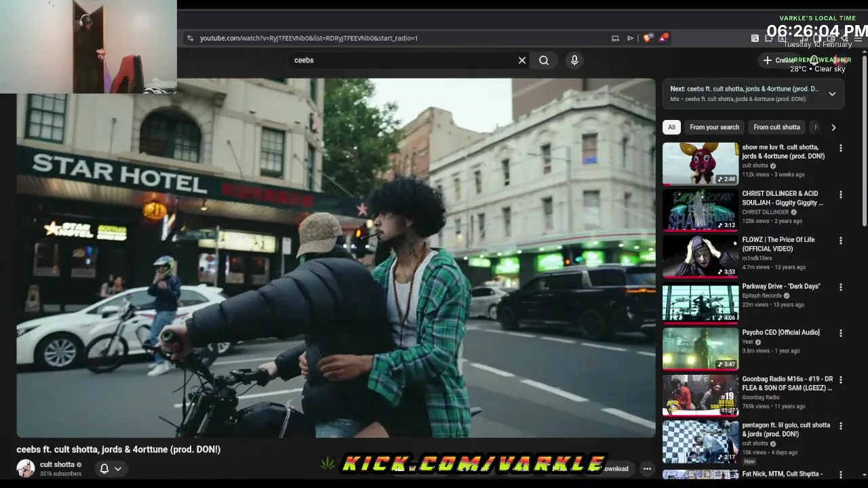This screenshot has height=488, width=868.
Task: Click the 'New' badge on pentagon video
Action: coord(749,462)
